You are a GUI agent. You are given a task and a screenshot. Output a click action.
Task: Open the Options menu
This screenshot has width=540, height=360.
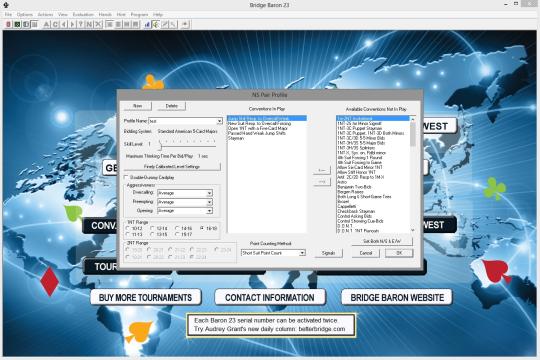coord(25,14)
